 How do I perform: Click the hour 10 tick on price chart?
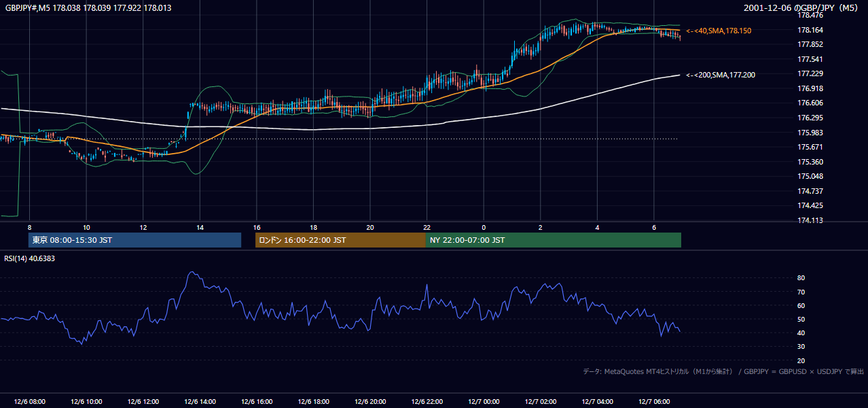[86, 227]
